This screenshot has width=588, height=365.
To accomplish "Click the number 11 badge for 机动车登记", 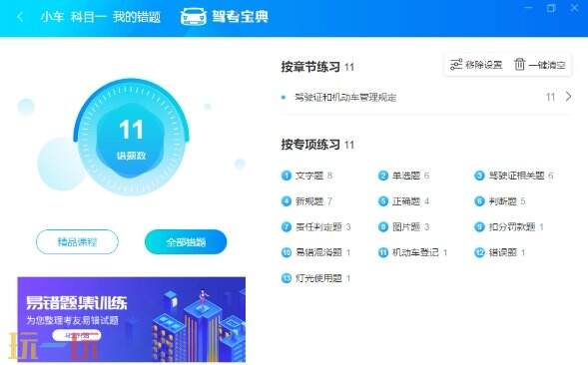I will [383, 252].
